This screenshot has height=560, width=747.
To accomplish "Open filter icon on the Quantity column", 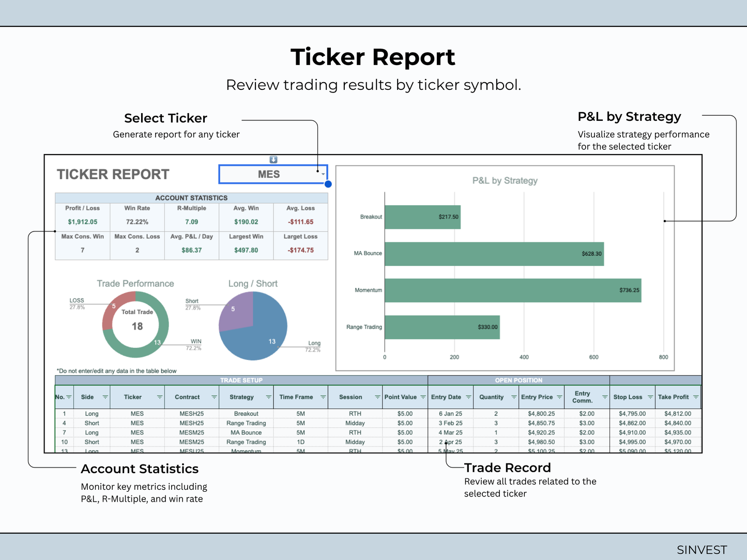I will (514, 397).
